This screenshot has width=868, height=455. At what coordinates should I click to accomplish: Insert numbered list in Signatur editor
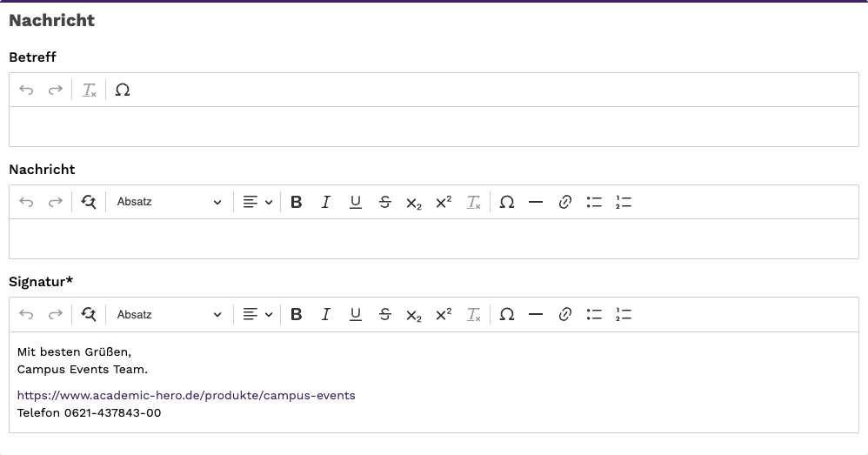click(624, 314)
